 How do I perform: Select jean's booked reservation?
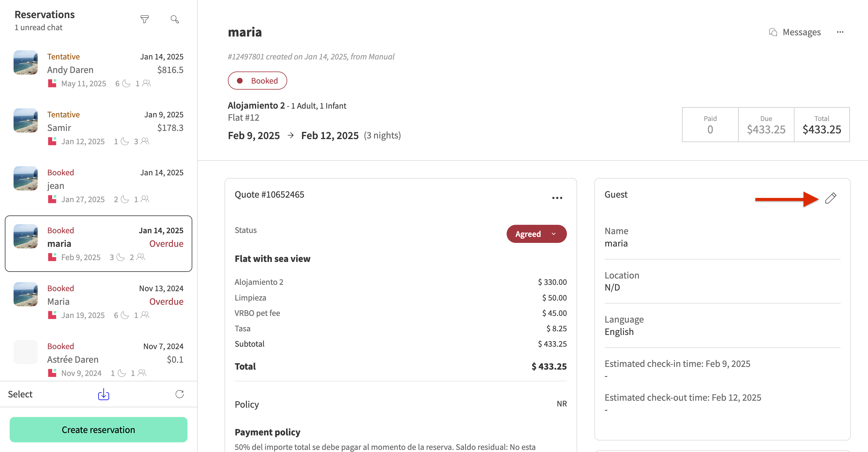coord(98,186)
